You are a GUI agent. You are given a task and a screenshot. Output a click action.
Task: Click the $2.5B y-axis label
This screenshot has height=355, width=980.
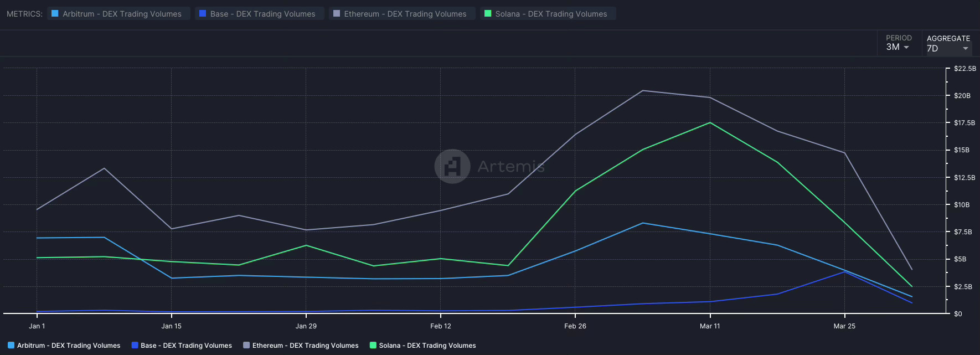pos(963,287)
